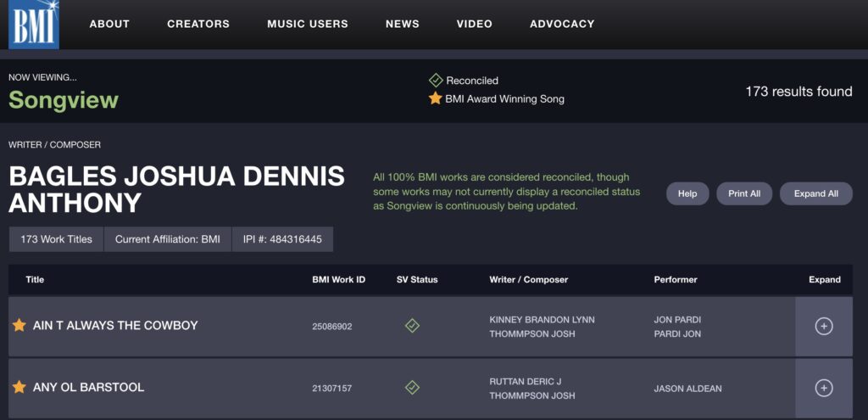The height and width of the screenshot is (420, 868).
Task: Click Thommpson Josh in the Cowboy row
Action: (532, 334)
